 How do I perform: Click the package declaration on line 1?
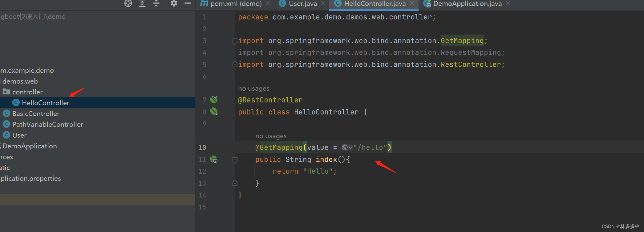click(337, 17)
